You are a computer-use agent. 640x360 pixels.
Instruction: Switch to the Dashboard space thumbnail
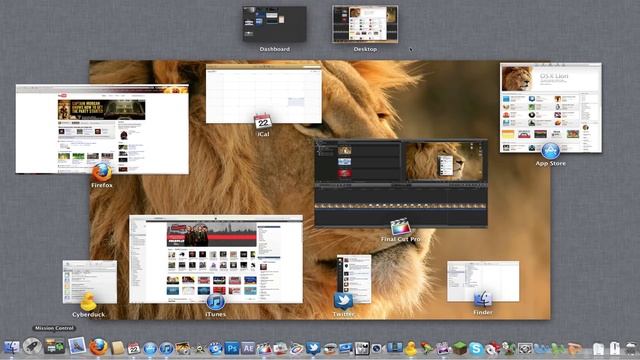[x=274, y=24]
